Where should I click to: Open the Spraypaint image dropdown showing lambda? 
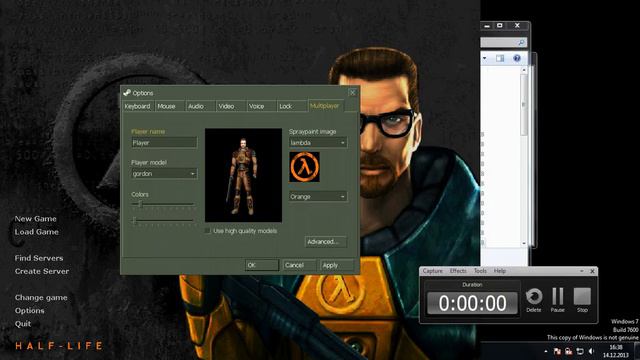318,142
